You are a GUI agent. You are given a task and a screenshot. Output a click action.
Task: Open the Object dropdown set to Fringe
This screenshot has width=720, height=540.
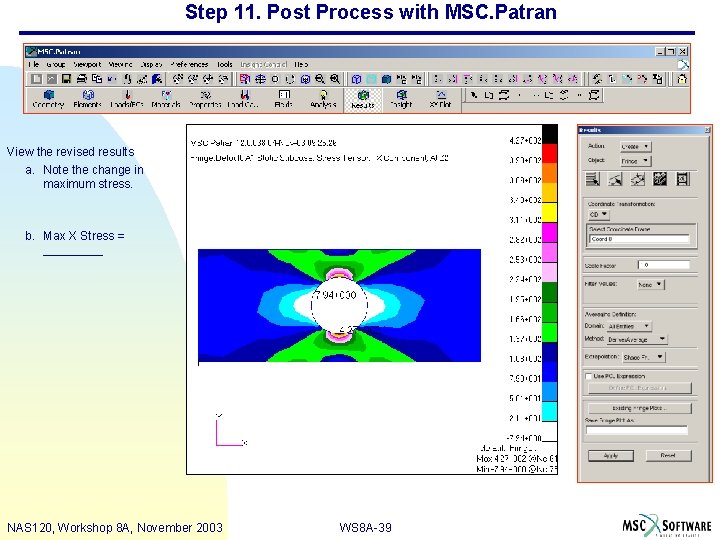click(636, 161)
